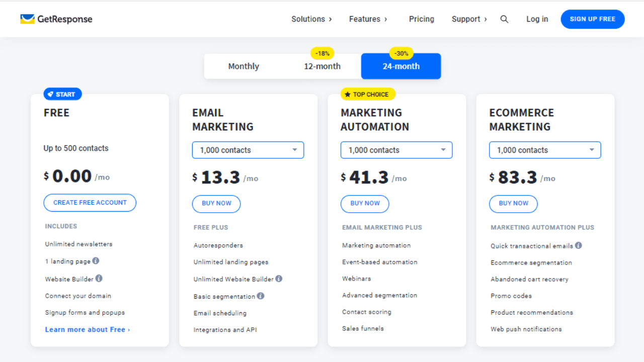Click the Log in link
The height and width of the screenshot is (362, 644).
coord(537,19)
